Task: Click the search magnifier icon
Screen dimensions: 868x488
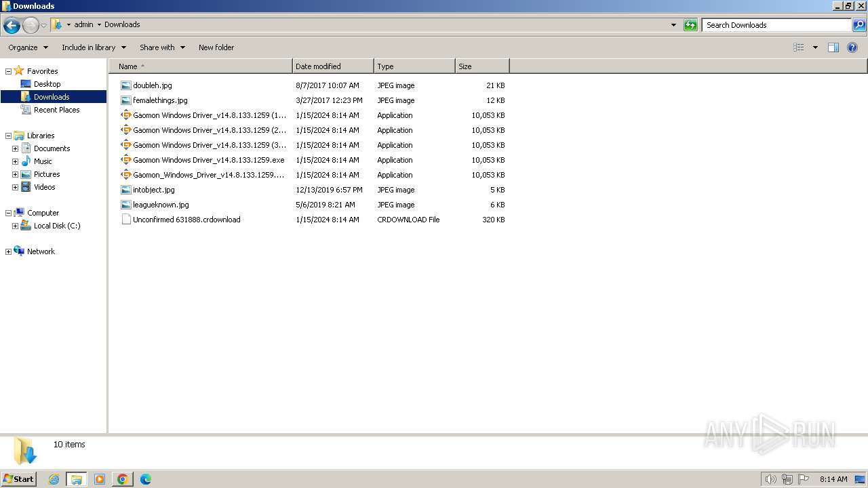Action: [x=859, y=25]
